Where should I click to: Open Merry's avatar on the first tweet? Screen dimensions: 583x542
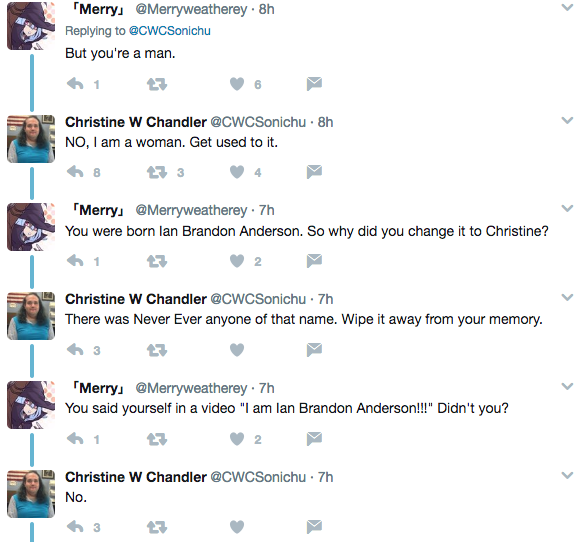click(x=31, y=25)
